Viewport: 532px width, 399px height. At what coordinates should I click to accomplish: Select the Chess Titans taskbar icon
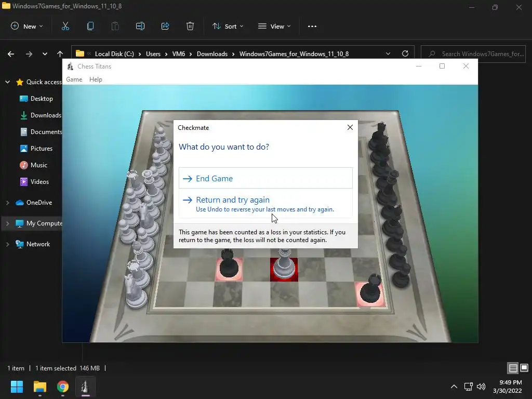coord(85,387)
